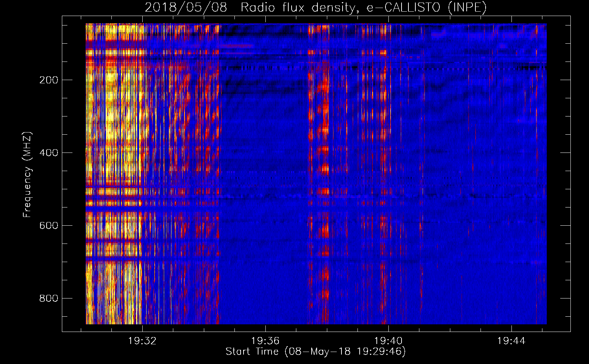Screen dimensions: 589x364
Task: Click the 19:32 time tick label
Action: pyautogui.click(x=142, y=341)
